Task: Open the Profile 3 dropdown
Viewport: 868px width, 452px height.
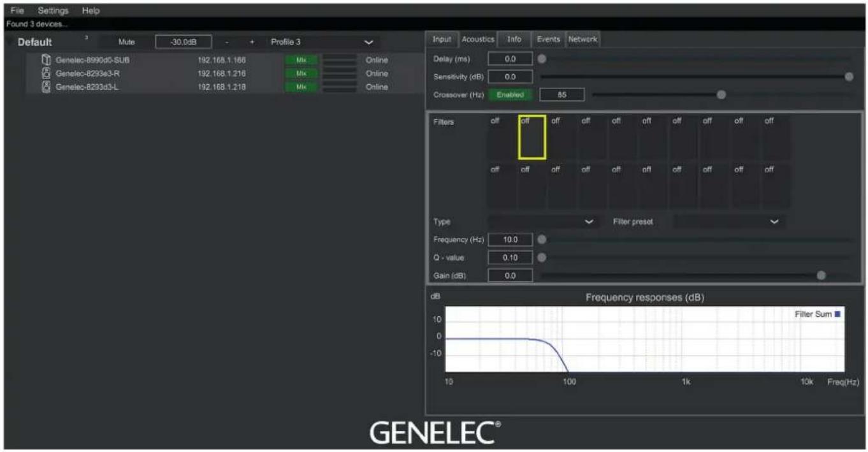Action: (322, 42)
